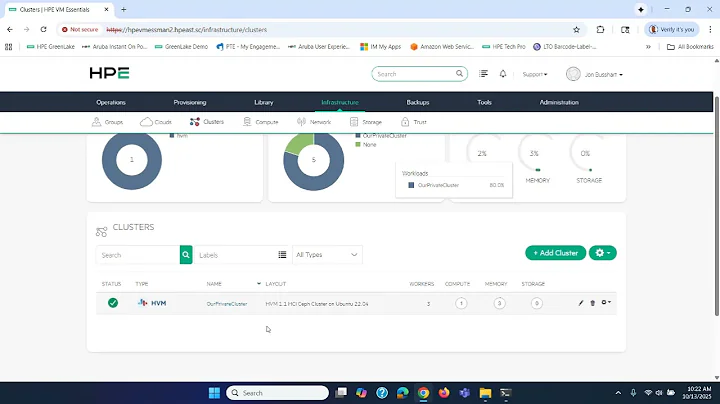The image size is (720, 404).
Task: Click the HPE logo
Action: coord(109,73)
